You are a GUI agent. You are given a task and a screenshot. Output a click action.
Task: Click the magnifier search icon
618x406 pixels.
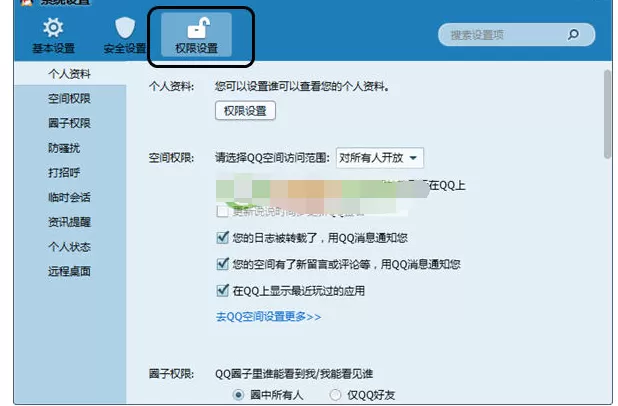(x=573, y=35)
